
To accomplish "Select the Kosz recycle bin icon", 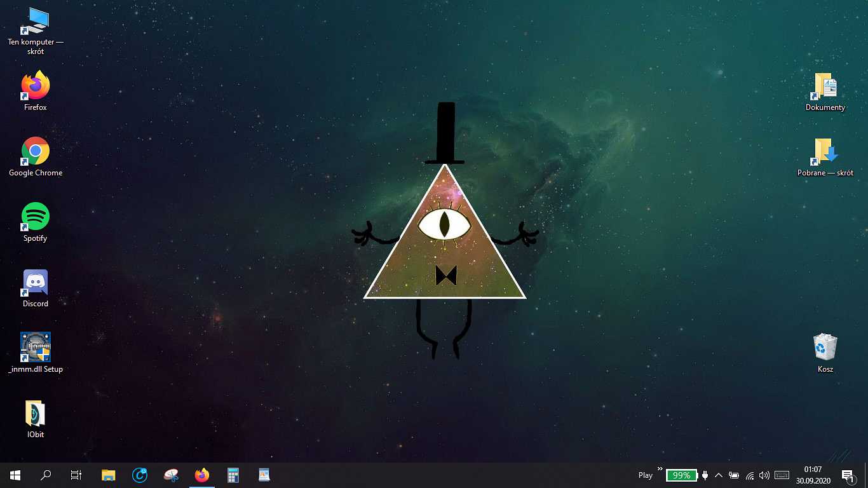I will 825,348.
